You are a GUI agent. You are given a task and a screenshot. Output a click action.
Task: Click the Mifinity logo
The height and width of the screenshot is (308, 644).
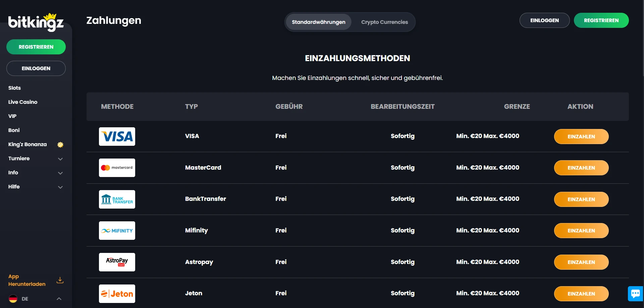(117, 230)
